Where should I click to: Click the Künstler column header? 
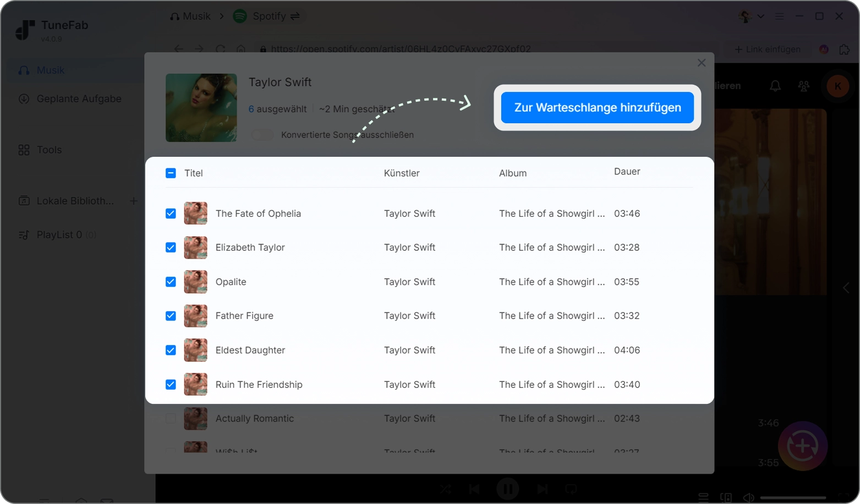[x=402, y=173]
